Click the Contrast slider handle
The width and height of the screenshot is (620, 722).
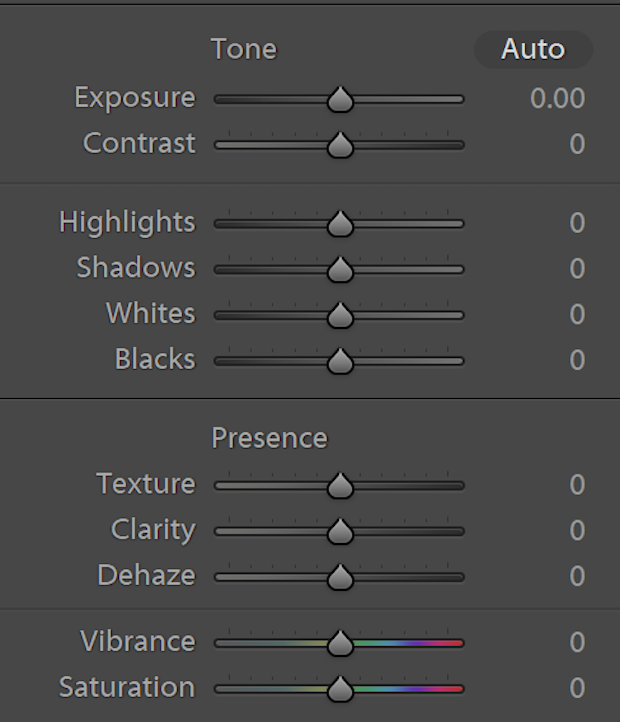(340, 145)
